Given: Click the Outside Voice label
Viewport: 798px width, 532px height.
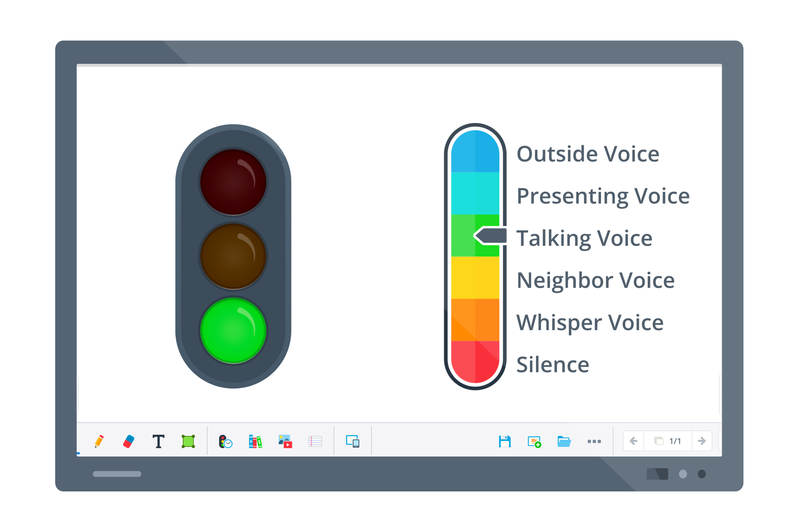Looking at the screenshot, I should (588, 154).
